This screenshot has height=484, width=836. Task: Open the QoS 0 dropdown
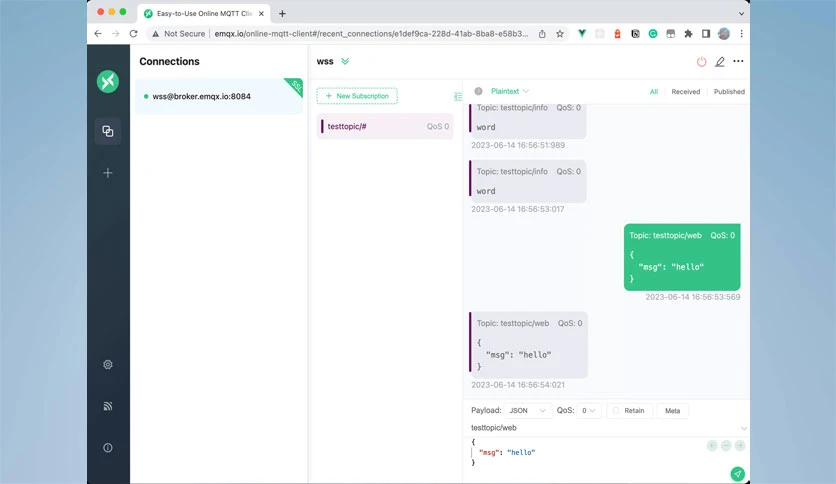coord(589,410)
